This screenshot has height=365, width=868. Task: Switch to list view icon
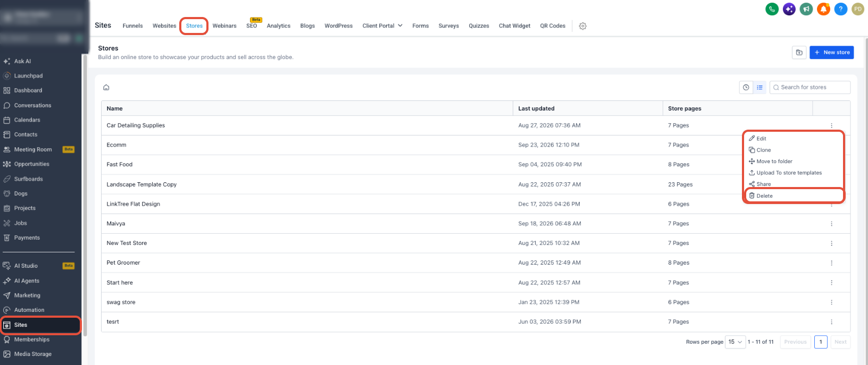(x=759, y=88)
